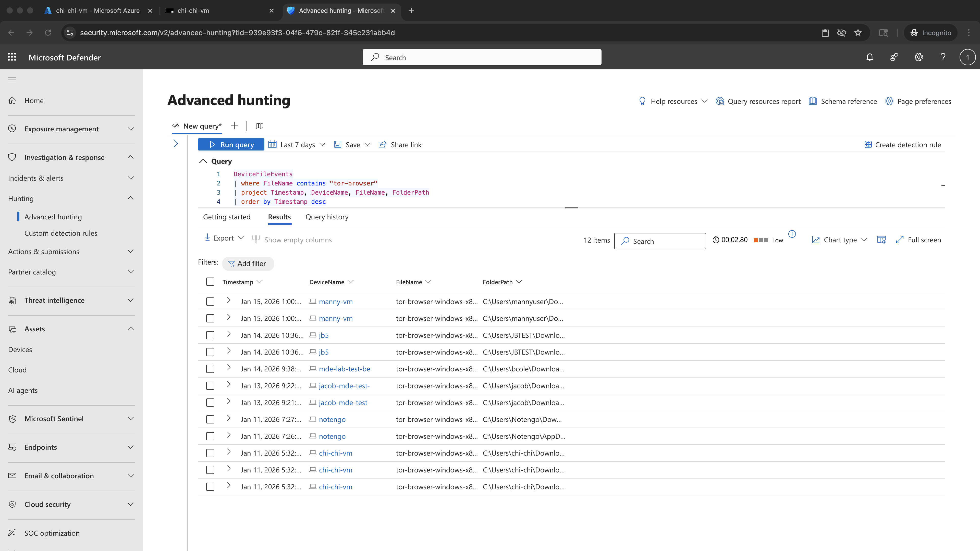Screen dimensions: 980x551
Task: Switch to chi-chi-vm Microsoft Azure browser tab
Action: tap(98, 11)
